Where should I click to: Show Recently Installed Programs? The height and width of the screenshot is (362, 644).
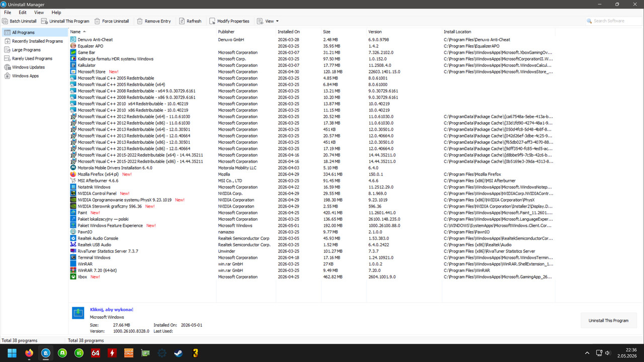click(35, 41)
